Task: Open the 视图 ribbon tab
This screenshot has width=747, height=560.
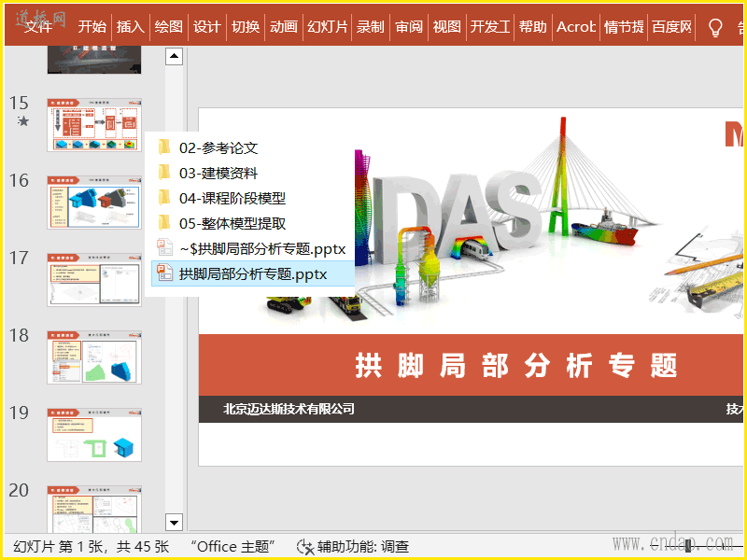Action: point(447,27)
